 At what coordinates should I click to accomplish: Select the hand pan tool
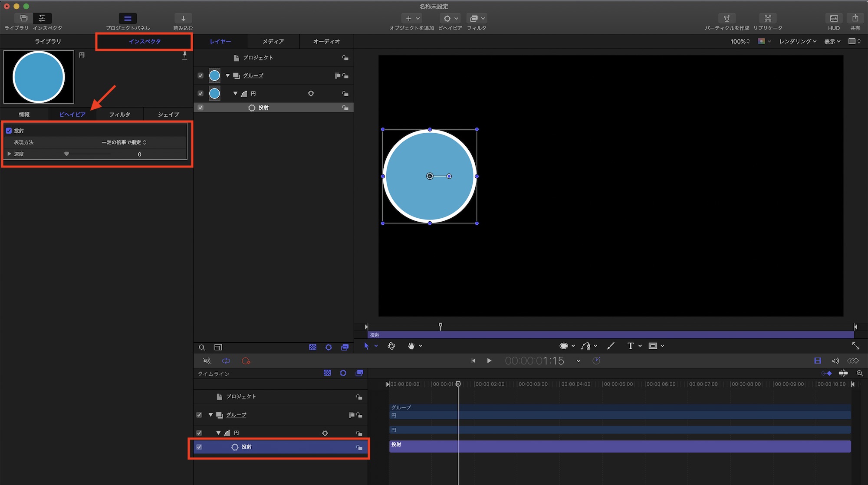tap(411, 346)
